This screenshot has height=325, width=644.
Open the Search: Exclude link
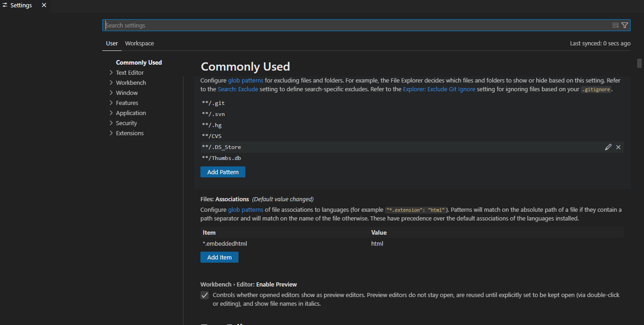tap(238, 89)
